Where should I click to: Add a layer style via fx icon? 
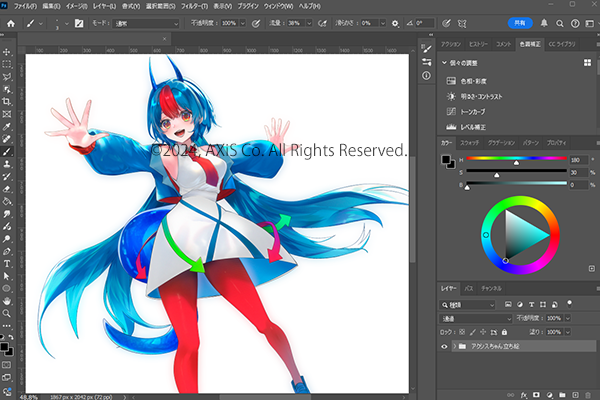click(523, 395)
